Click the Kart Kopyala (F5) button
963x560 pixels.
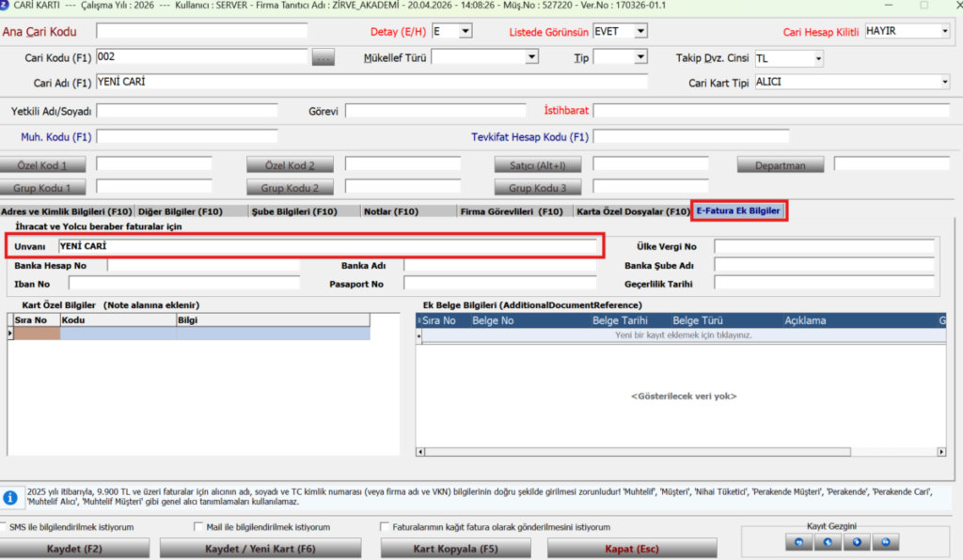(x=456, y=549)
